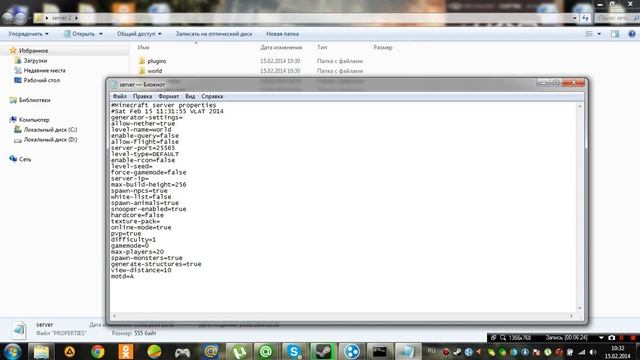640x360 pixels.
Task: Open the Справка menu in Notepad
Action: (212, 96)
